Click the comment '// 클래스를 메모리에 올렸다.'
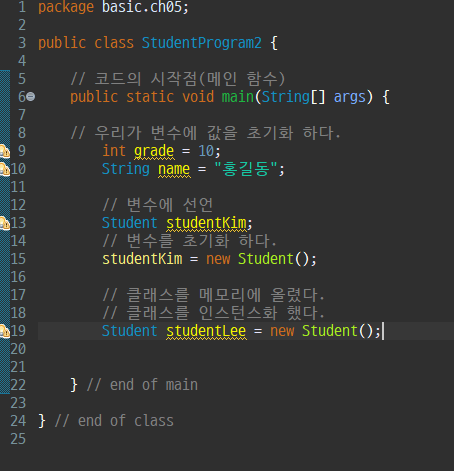The width and height of the screenshot is (454, 471). (214, 295)
